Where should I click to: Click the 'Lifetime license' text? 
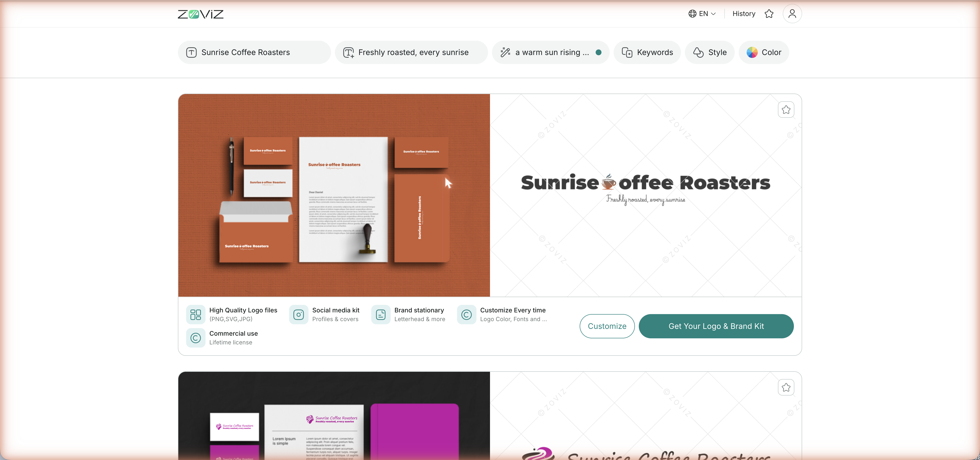230,342
